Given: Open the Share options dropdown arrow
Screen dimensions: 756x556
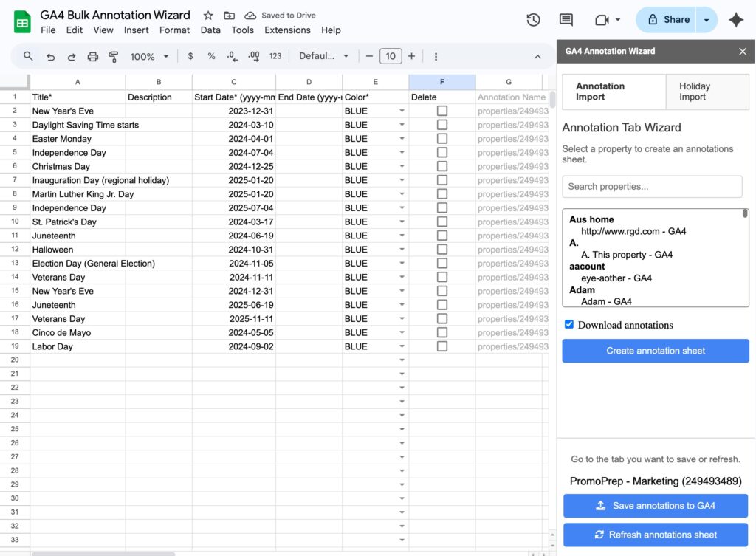Looking at the screenshot, I should pyautogui.click(x=707, y=20).
